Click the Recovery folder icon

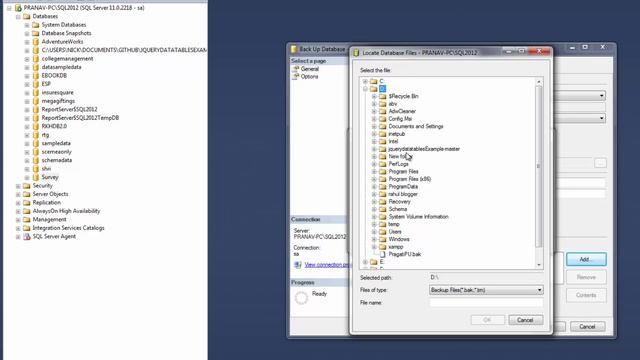(382, 202)
